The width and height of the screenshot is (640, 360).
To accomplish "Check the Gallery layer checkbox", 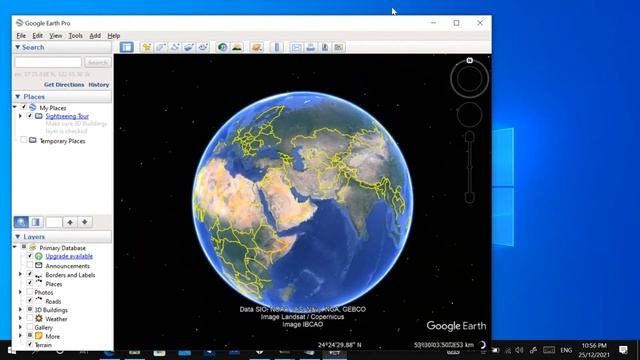I will pos(30,327).
